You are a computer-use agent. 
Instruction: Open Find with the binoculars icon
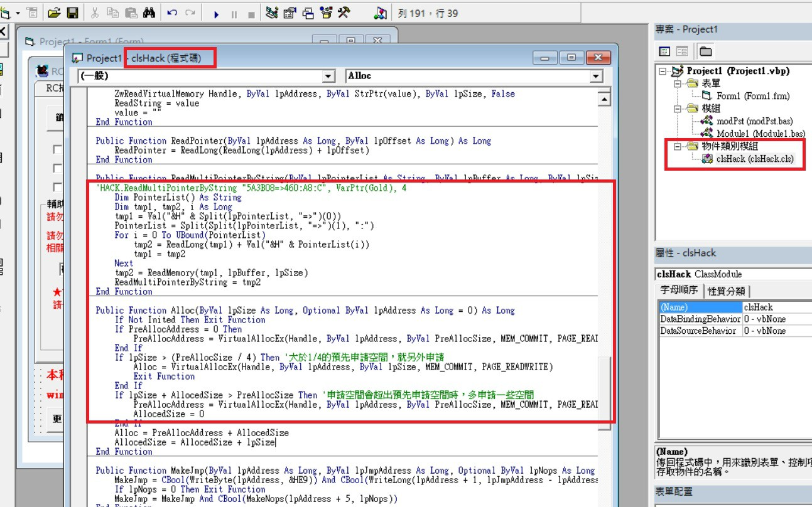click(149, 13)
